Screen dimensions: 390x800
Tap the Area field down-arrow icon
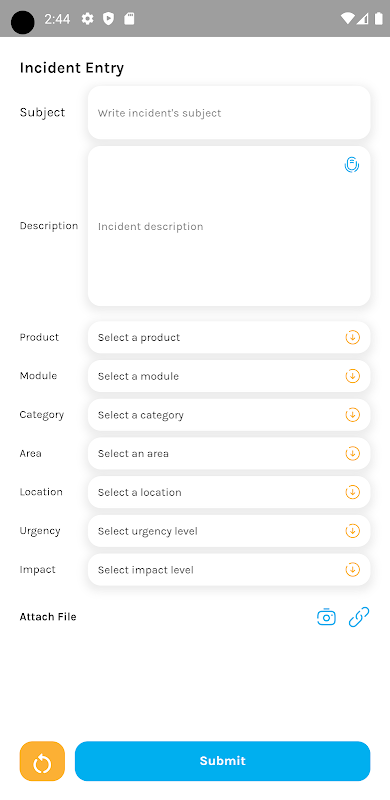click(x=353, y=453)
